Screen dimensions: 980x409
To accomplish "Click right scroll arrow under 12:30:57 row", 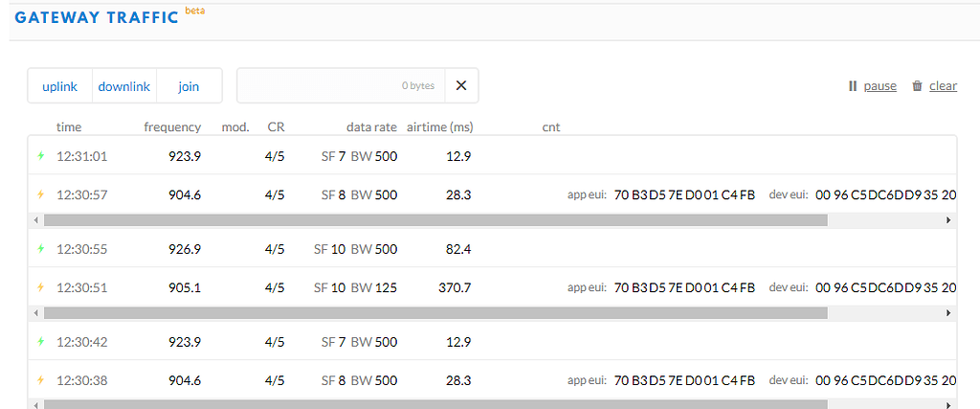I will click(x=948, y=220).
